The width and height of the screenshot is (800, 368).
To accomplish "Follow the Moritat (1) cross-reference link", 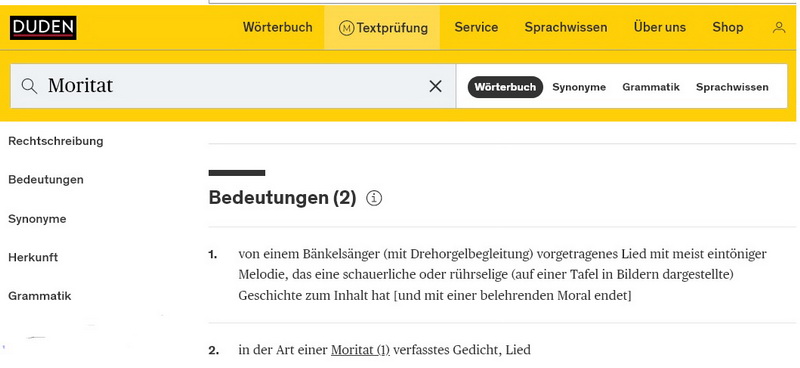I will coord(360,350).
